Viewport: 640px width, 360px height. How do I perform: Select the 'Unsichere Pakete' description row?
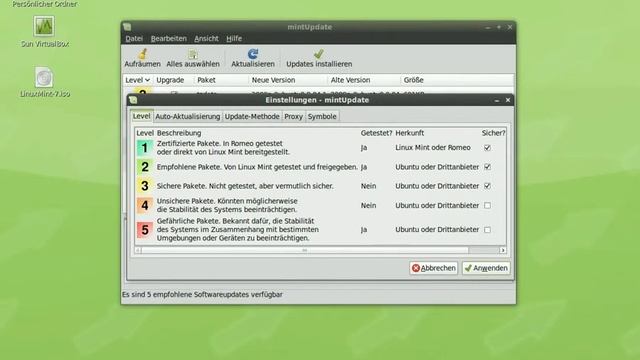coord(227,205)
